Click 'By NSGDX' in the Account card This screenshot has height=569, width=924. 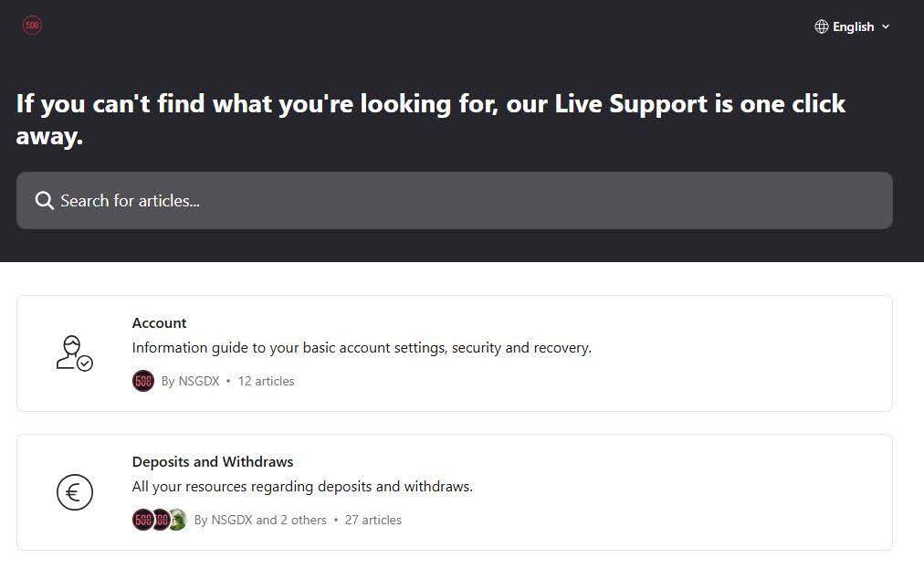pyautogui.click(x=190, y=381)
